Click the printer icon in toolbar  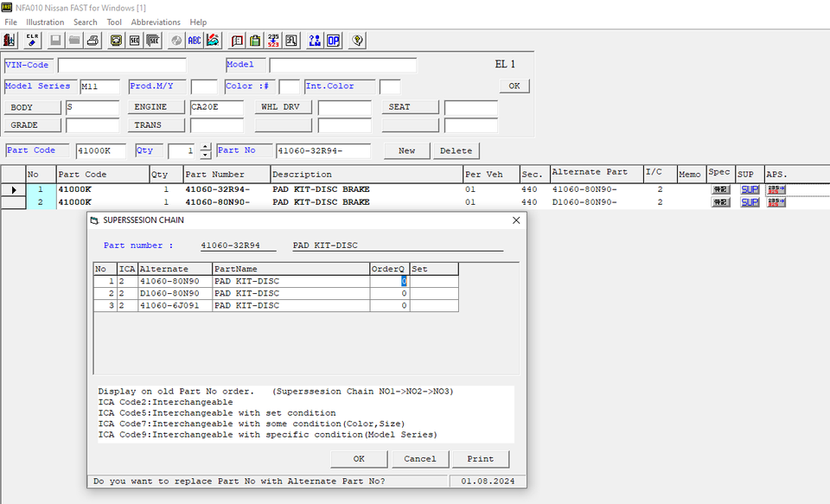click(x=93, y=41)
